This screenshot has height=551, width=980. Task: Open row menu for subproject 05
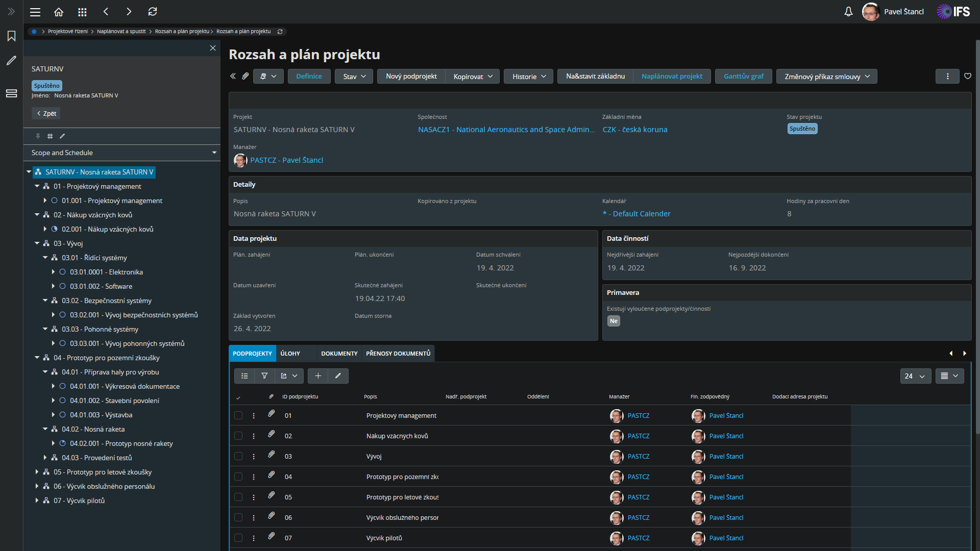[x=254, y=497]
